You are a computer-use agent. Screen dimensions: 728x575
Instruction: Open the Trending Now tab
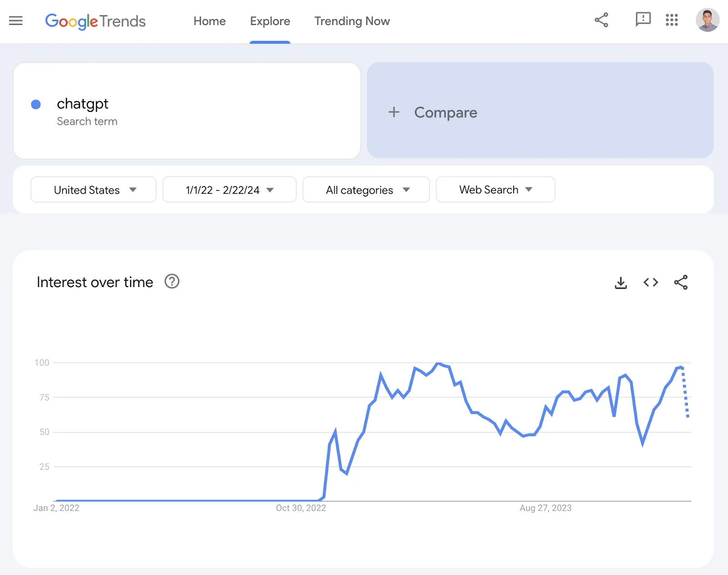pos(351,21)
